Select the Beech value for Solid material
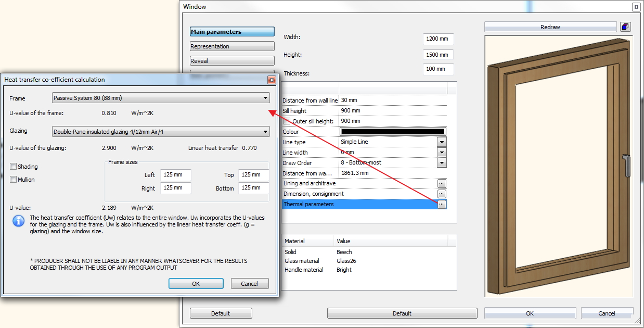 tap(344, 252)
